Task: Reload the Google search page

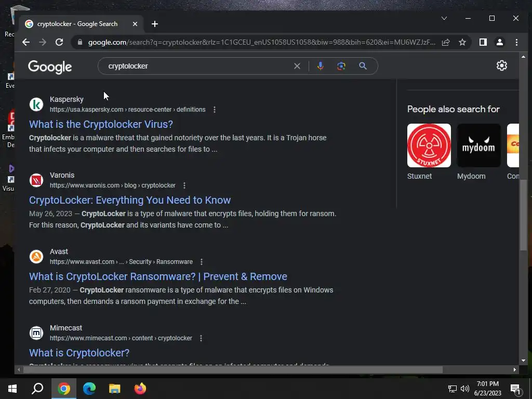Action: (59, 42)
